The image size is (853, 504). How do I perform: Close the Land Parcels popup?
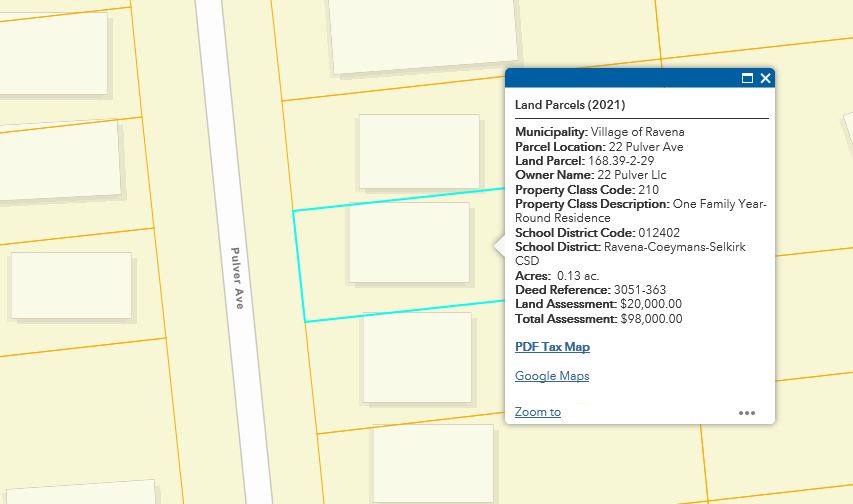[765, 78]
